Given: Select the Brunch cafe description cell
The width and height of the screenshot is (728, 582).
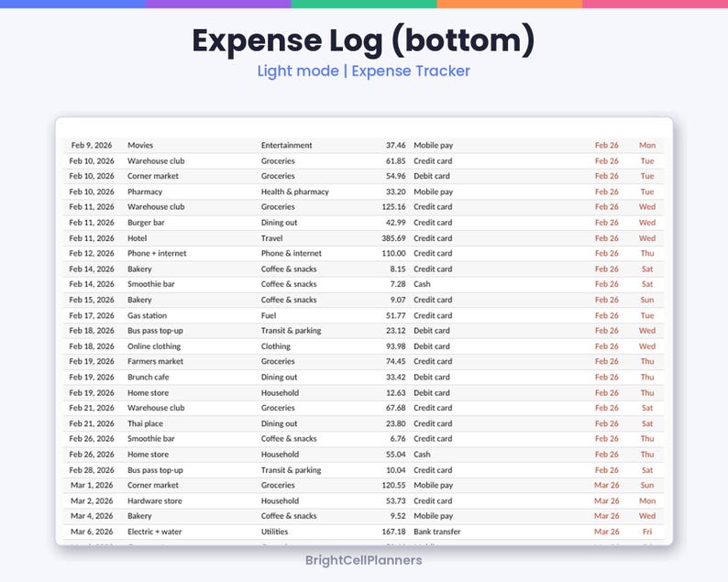Looking at the screenshot, I should pyautogui.click(x=149, y=377).
